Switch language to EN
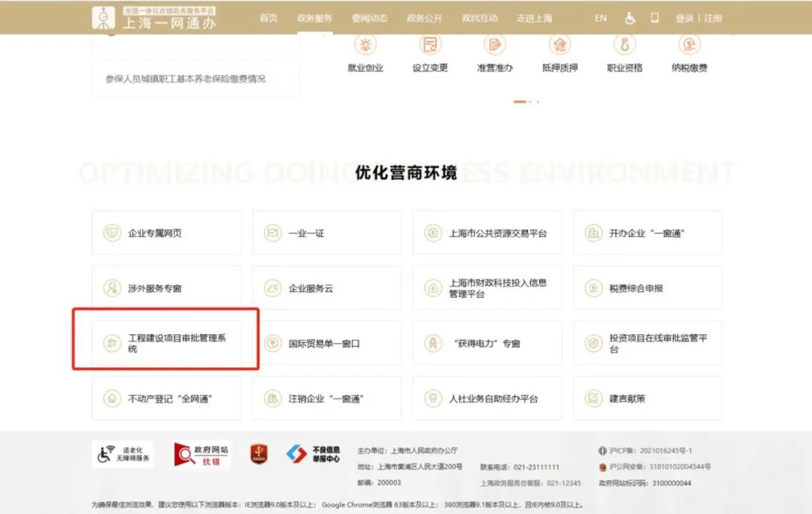Image resolution: width=812 pixels, height=514 pixels. click(x=601, y=18)
